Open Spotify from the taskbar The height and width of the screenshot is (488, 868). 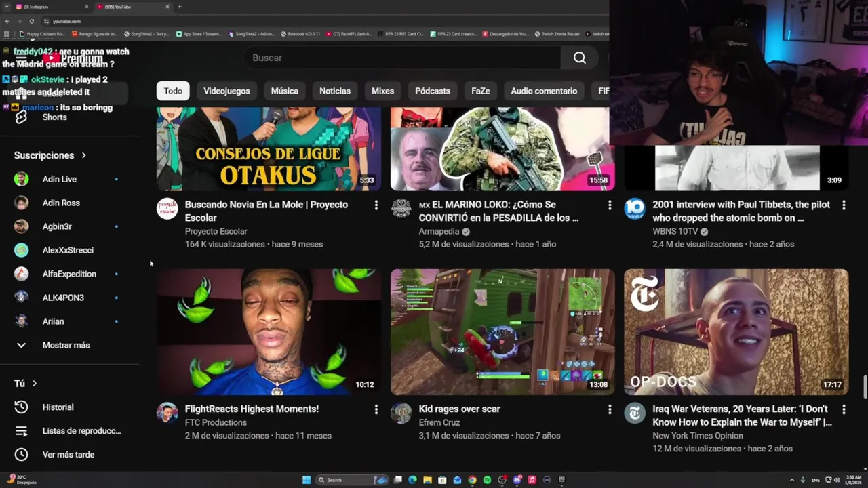point(487,480)
